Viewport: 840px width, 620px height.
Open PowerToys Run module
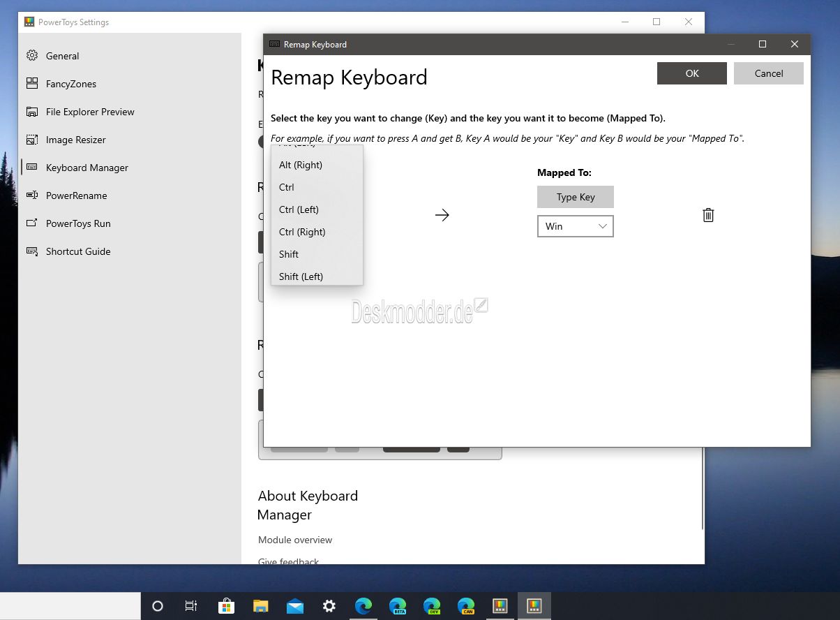click(x=78, y=223)
